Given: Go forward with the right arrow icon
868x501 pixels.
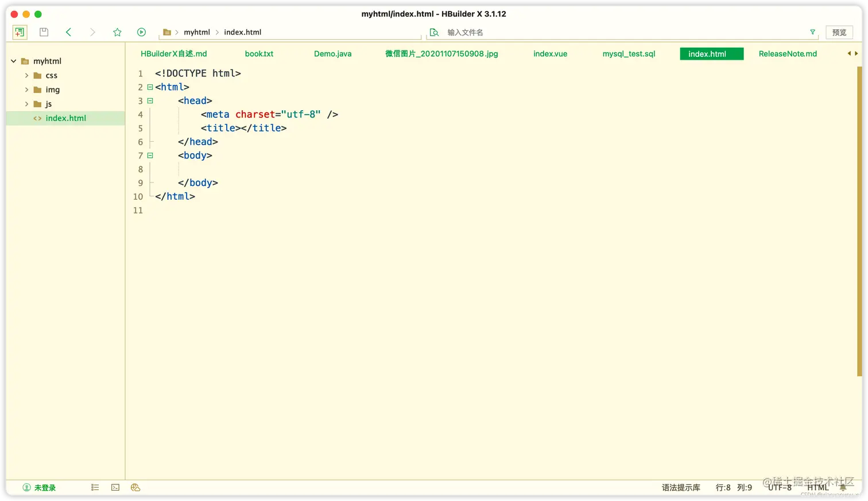Looking at the screenshot, I should pyautogui.click(x=92, y=32).
